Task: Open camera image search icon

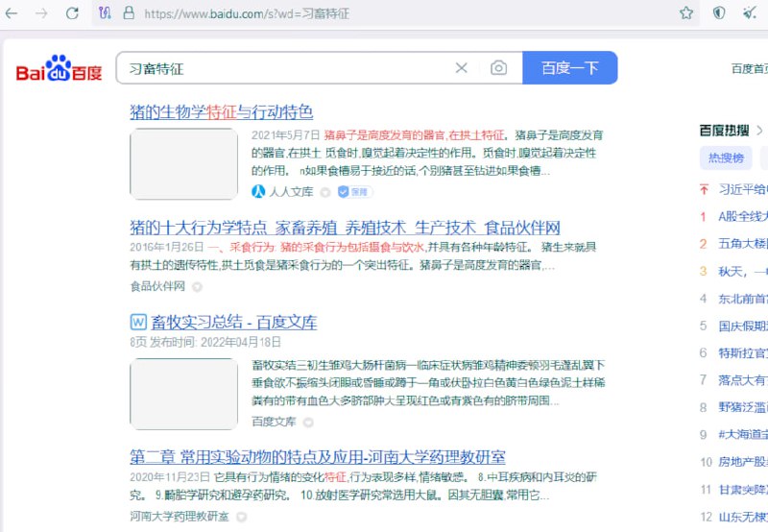Action: (498, 67)
